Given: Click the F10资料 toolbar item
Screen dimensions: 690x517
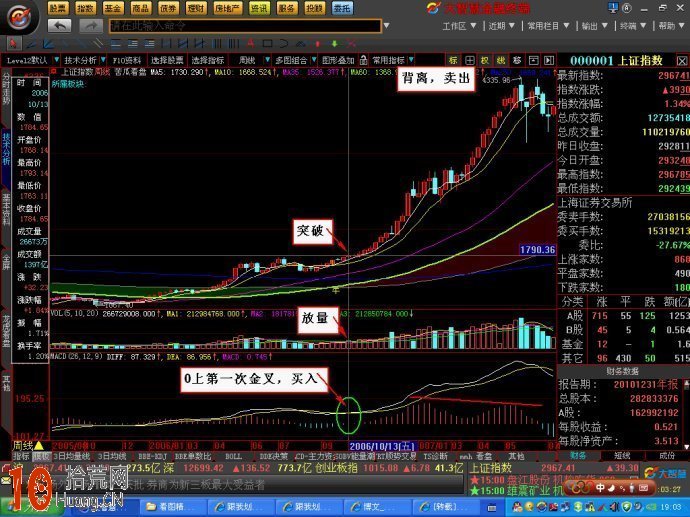Looking at the screenshot, I should (x=127, y=60).
